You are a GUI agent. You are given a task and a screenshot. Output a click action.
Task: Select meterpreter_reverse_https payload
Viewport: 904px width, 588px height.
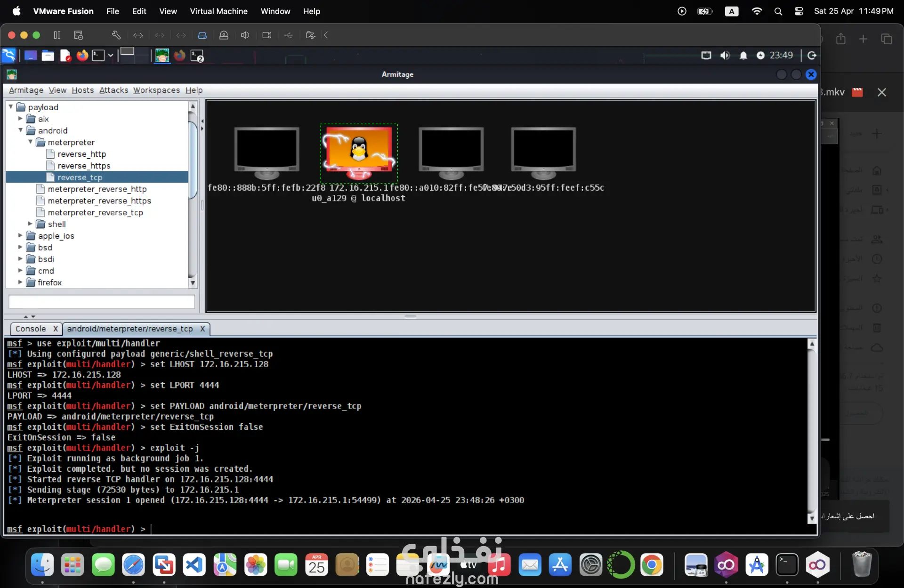pyautogui.click(x=99, y=201)
